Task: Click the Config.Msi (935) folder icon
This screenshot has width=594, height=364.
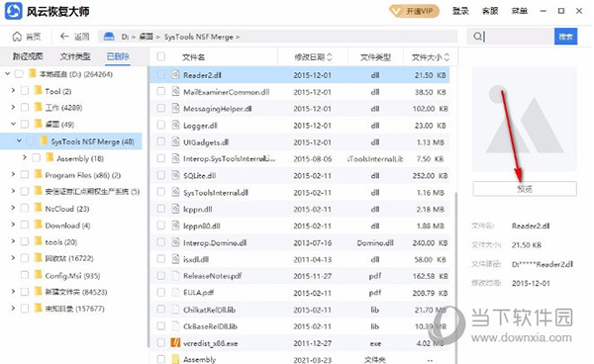Action: 38,275
